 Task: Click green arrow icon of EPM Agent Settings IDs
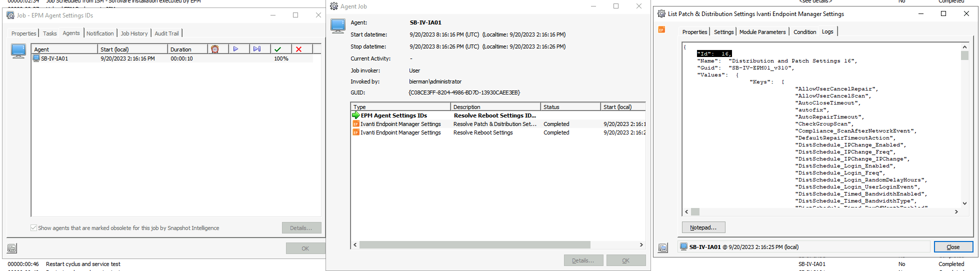(x=356, y=115)
